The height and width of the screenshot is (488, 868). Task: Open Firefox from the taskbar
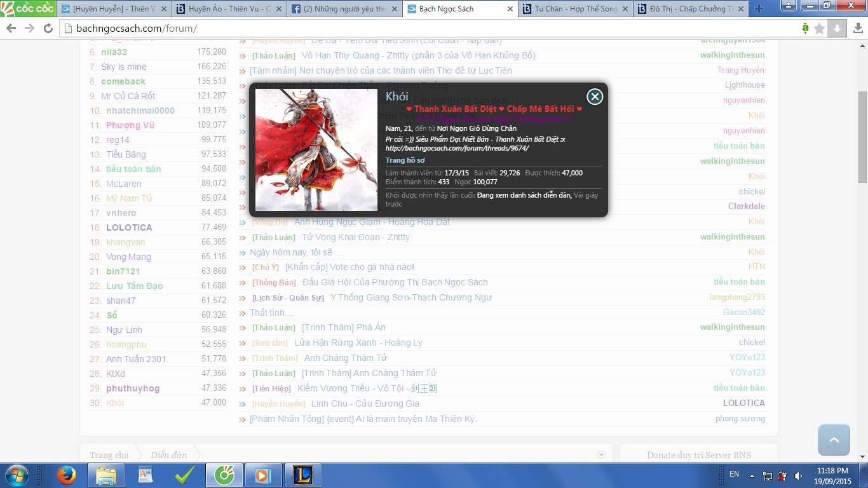pos(66,475)
